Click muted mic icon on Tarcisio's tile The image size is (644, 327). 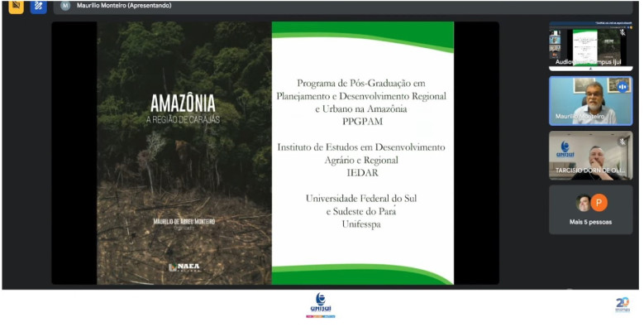click(x=623, y=142)
